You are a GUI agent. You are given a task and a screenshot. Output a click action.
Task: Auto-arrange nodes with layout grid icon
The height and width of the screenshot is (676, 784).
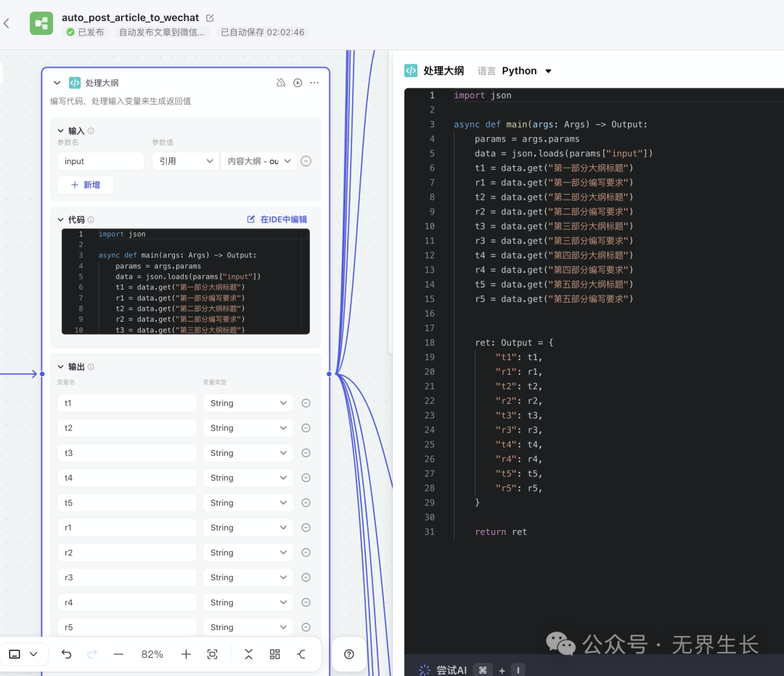tap(275, 654)
